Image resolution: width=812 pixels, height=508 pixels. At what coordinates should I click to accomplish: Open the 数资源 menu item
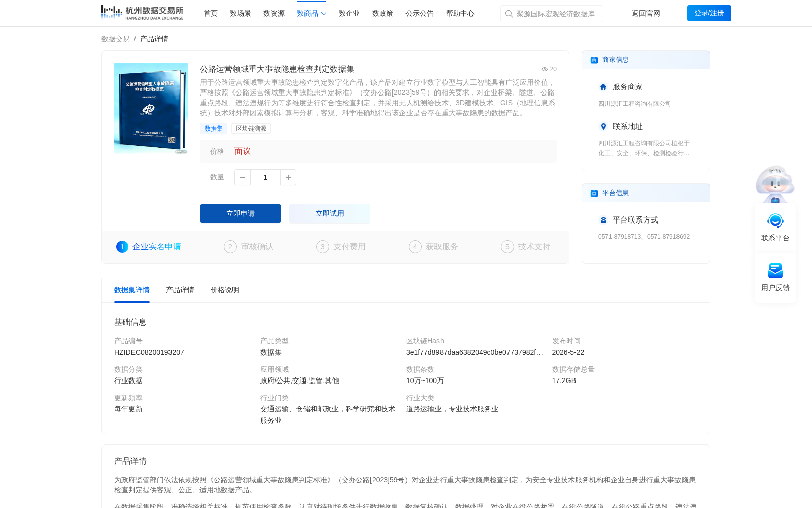coord(274,13)
